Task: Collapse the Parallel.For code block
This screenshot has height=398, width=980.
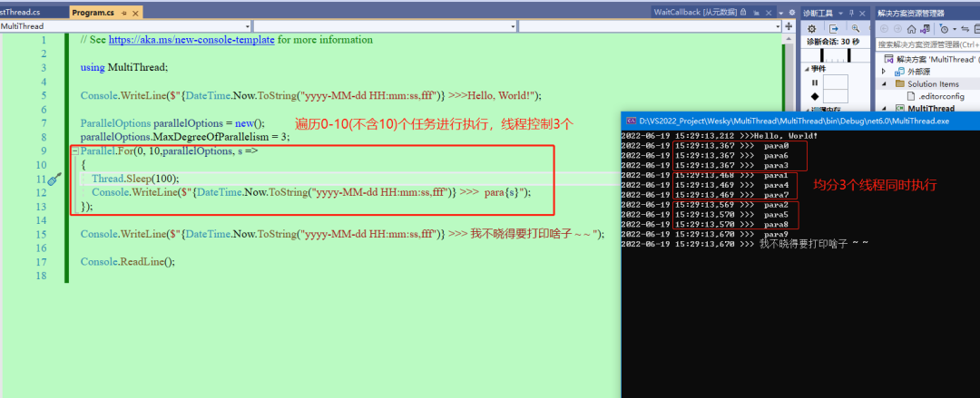Action: coord(75,151)
